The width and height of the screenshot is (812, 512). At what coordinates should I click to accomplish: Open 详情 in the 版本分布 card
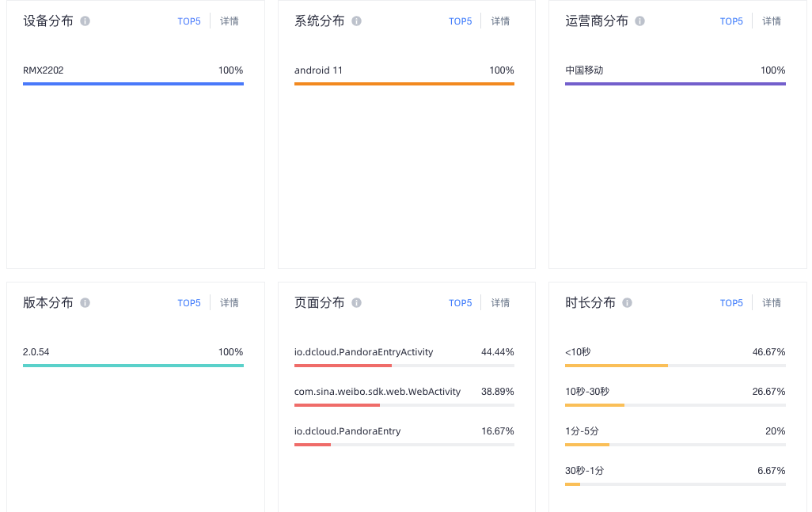(230, 303)
